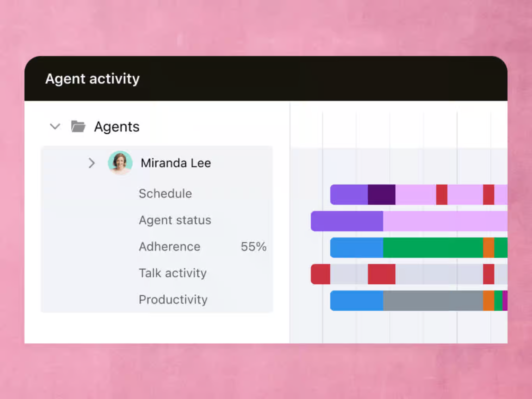Click the Agents folder label
532x399 pixels.
(x=117, y=127)
